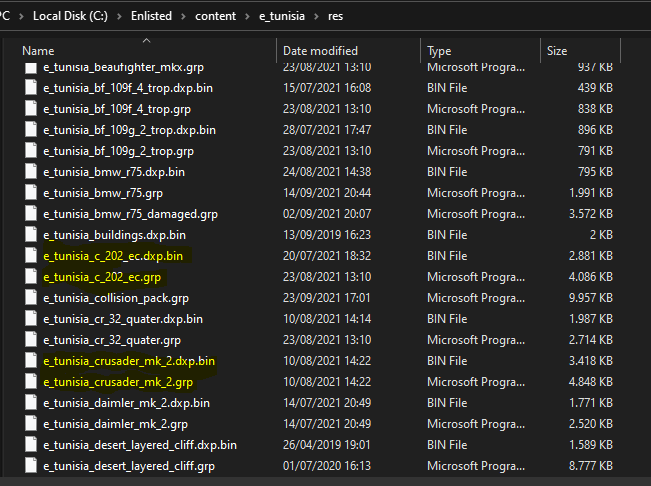The image size is (651, 486).
Task: Sort files by Type column
Action: (439, 51)
